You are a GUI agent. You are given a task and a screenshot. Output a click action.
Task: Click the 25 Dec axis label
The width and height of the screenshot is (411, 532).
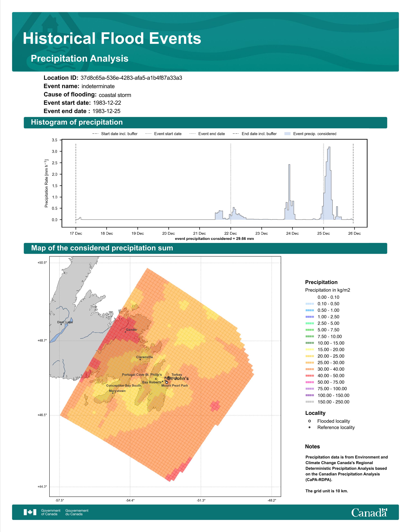pyautogui.click(x=324, y=233)
